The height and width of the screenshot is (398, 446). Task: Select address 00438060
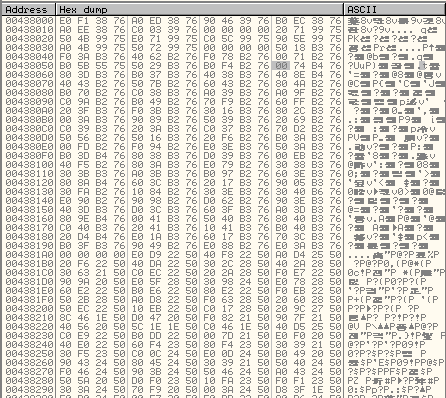29,75
